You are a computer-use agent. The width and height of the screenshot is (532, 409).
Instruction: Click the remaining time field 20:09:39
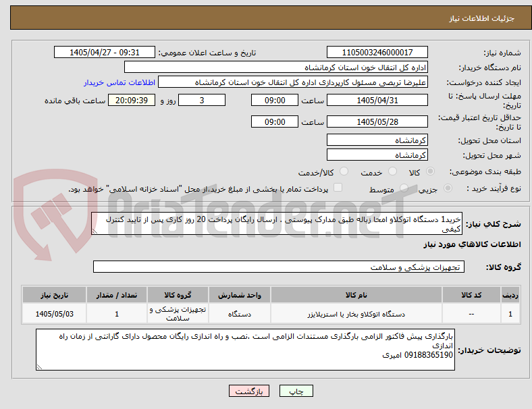pos(132,101)
